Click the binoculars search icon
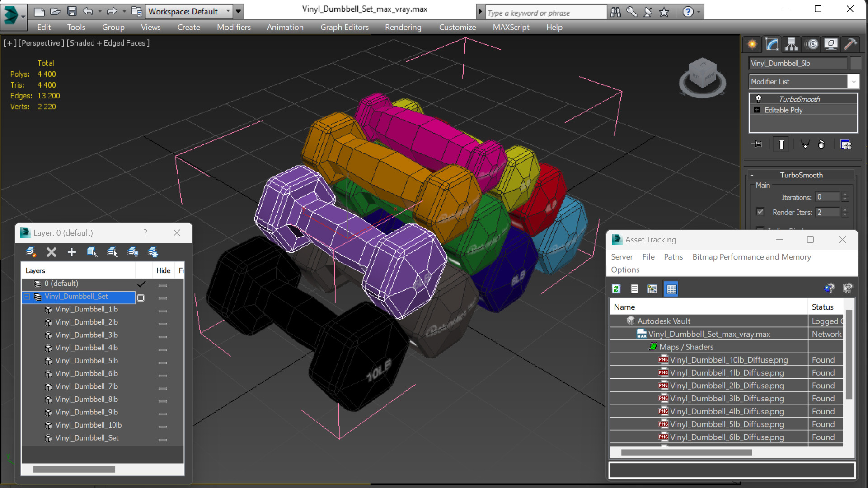 615,12
